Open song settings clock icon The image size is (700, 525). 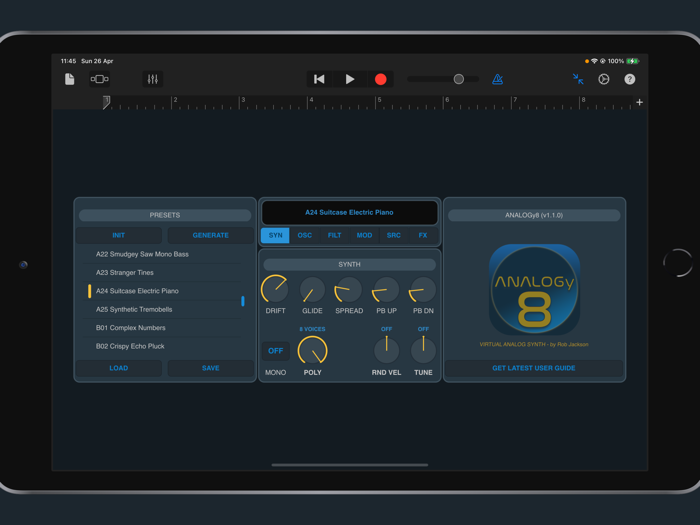604,79
